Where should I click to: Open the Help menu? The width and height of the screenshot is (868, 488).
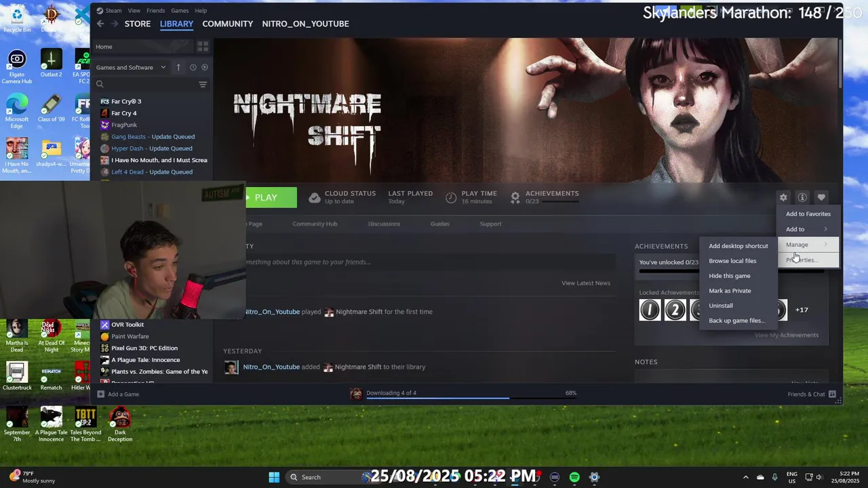[201, 11]
